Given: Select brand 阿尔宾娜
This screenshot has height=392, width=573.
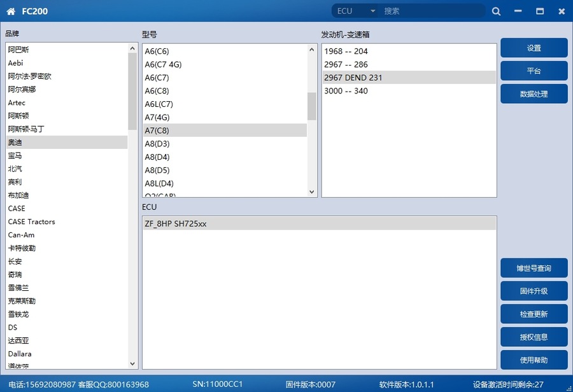Looking at the screenshot, I should 67,89.
